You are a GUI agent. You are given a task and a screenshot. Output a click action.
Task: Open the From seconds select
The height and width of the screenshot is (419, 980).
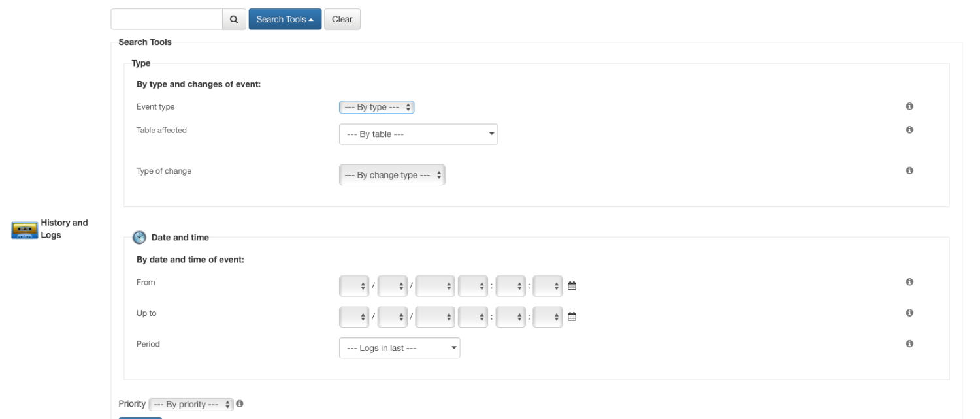(x=547, y=286)
